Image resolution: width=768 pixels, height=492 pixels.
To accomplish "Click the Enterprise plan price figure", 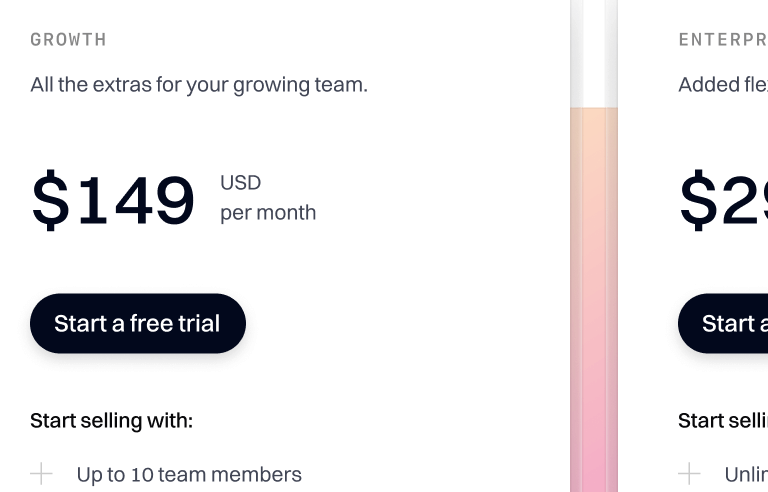I will click(724, 200).
